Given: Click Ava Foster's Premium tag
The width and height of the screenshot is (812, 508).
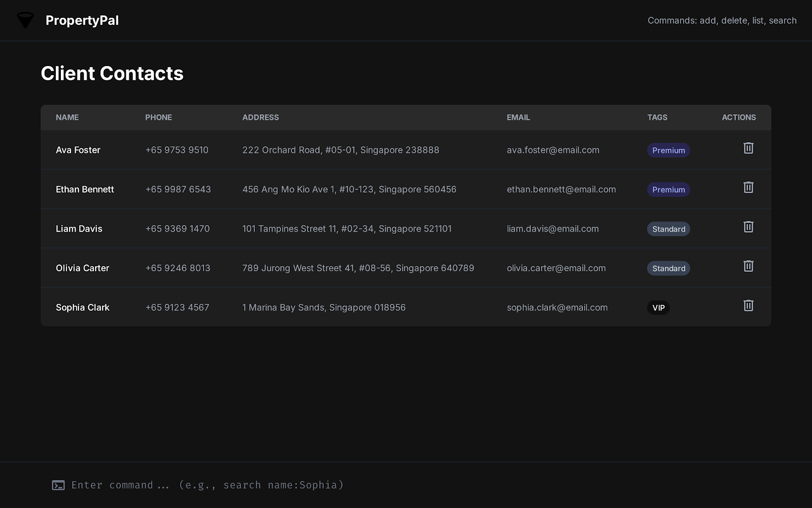Looking at the screenshot, I should click(x=668, y=150).
